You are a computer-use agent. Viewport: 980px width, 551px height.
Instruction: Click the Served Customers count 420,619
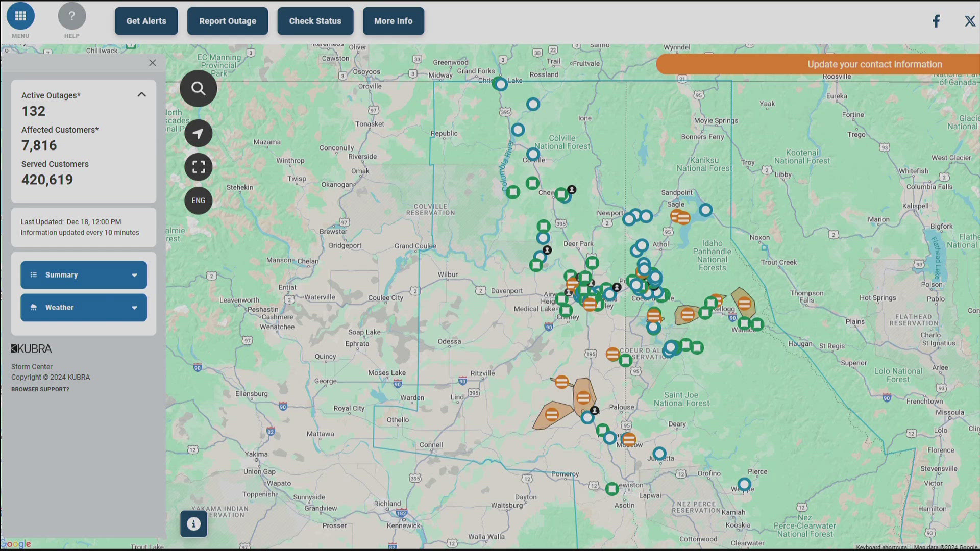(x=47, y=180)
